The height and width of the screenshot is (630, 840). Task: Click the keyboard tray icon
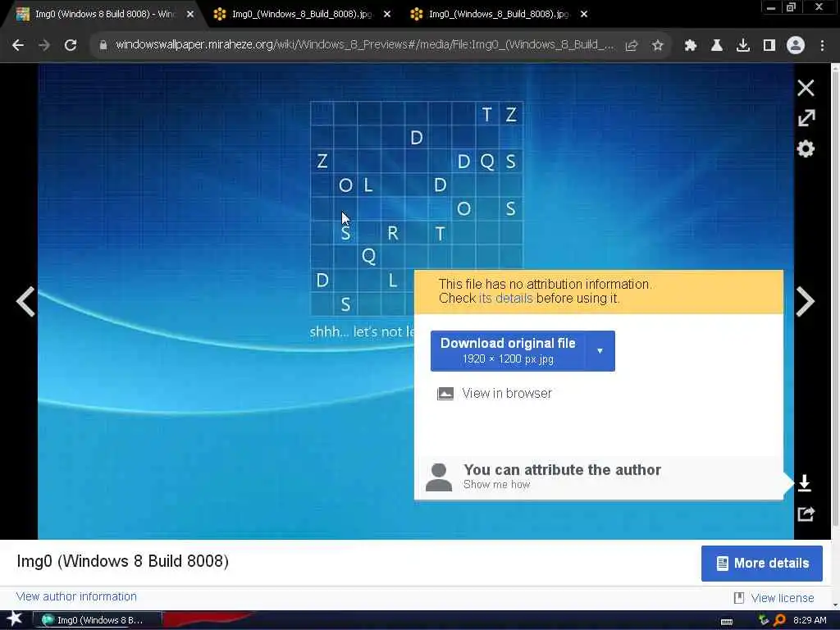pos(727,621)
